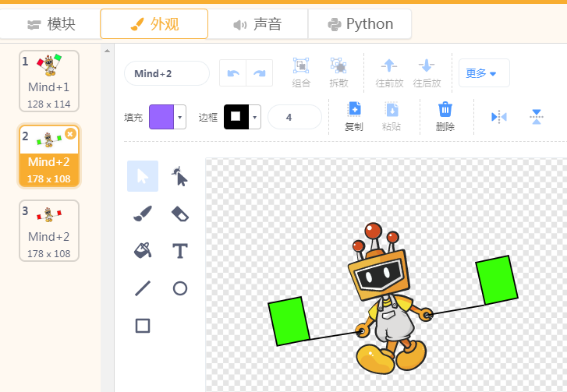Choose the Rectangle tool
This screenshot has width=567, height=392.
(x=143, y=326)
